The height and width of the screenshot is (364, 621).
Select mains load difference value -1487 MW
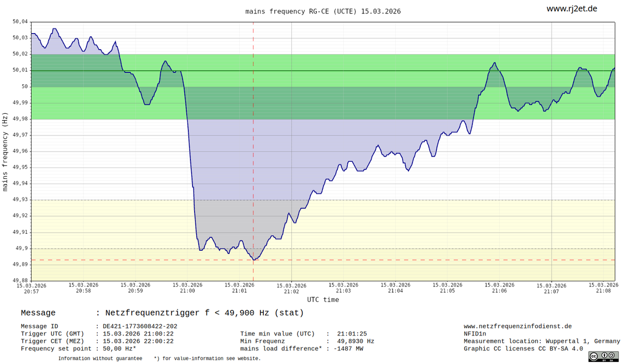pos(348,349)
